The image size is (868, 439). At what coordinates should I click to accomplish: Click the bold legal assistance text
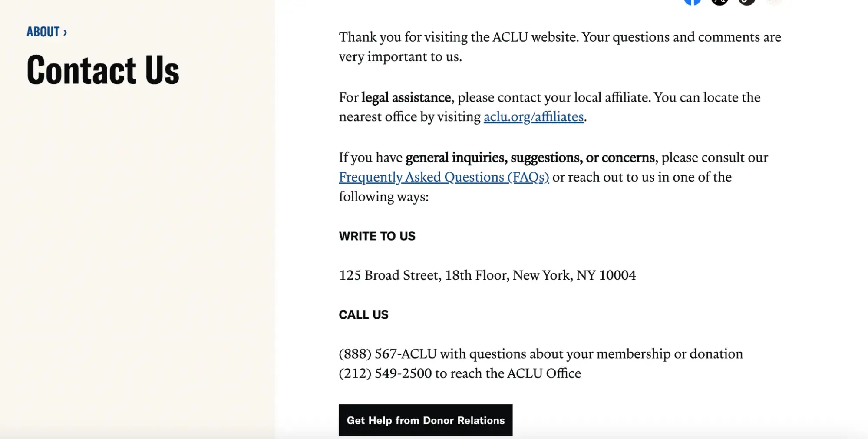tap(406, 97)
